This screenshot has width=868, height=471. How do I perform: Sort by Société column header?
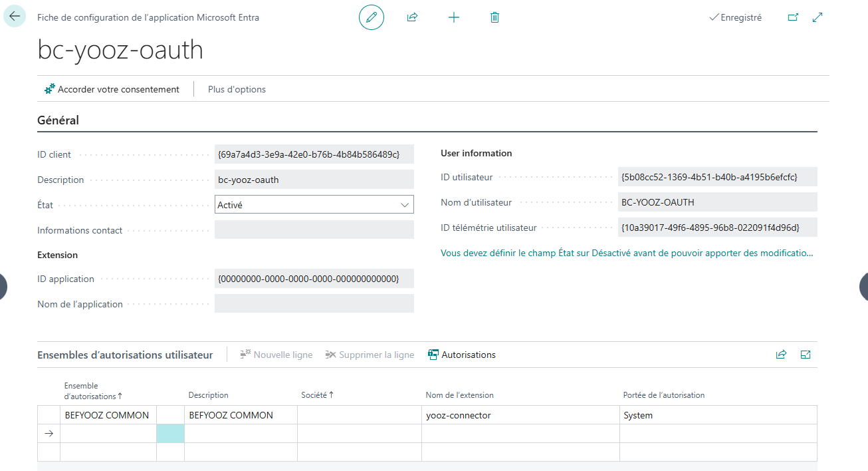[317, 395]
